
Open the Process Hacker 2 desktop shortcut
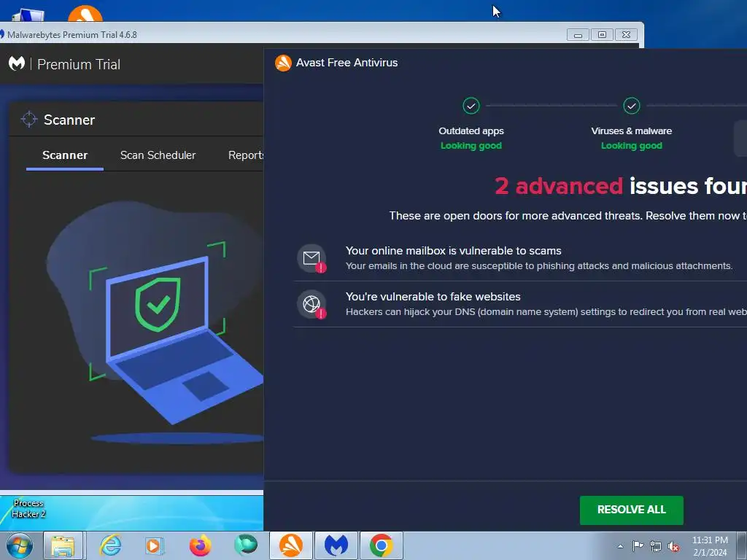28,508
